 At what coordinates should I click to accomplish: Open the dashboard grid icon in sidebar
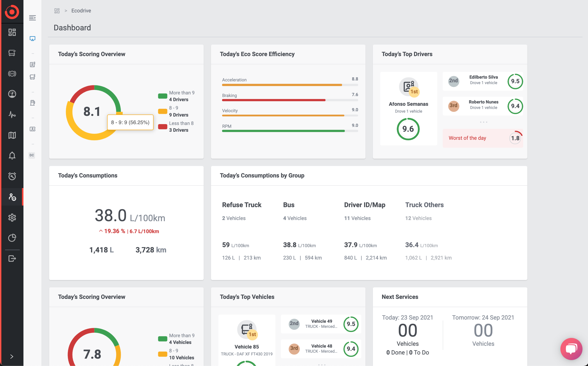pos(12,32)
